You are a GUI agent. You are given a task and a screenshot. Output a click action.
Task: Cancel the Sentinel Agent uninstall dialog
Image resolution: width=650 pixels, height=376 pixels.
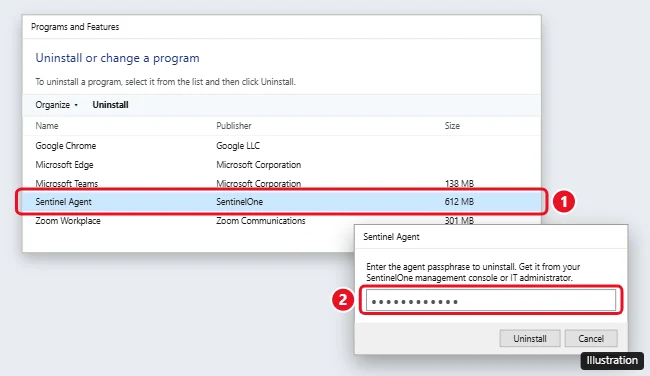tap(591, 339)
